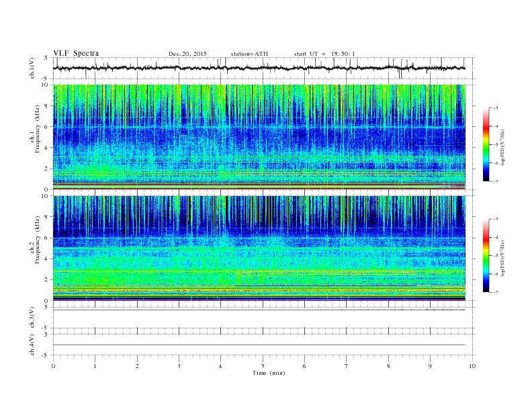Click the ch.4 voltage waveform panel
The height and width of the screenshot is (411, 532).
pyautogui.click(x=264, y=345)
